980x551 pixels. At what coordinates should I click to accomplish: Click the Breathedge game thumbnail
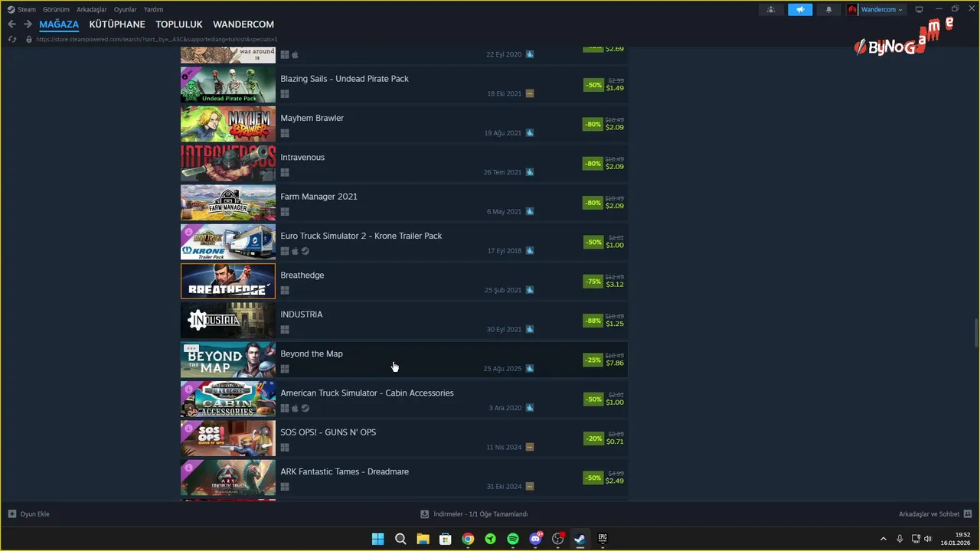click(x=228, y=281)
